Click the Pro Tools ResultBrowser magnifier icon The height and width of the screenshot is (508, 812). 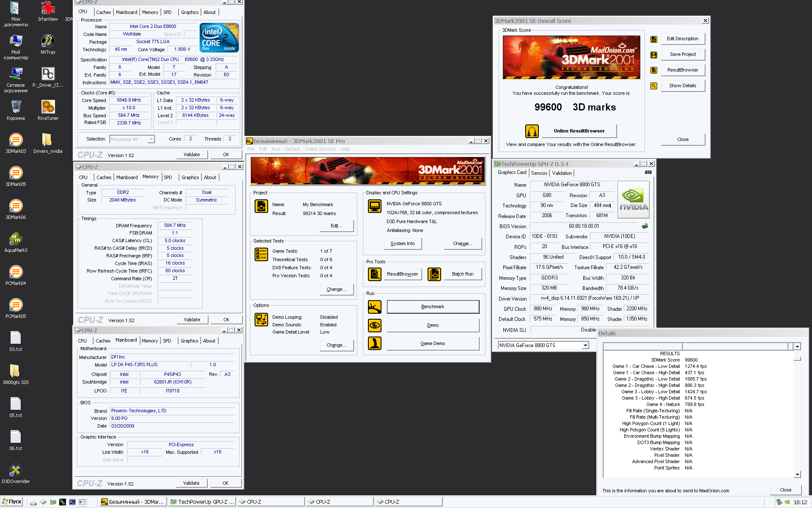375,274
